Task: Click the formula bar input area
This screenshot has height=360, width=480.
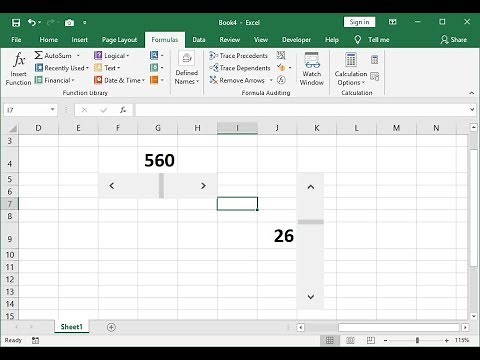Action: pos(302,110)
